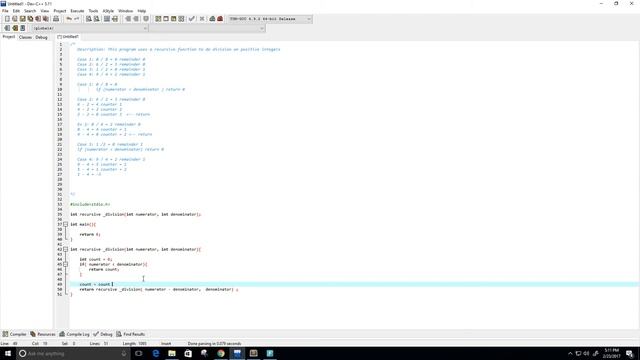Open the Resources bottom panel tab

[x=43, y=334]
